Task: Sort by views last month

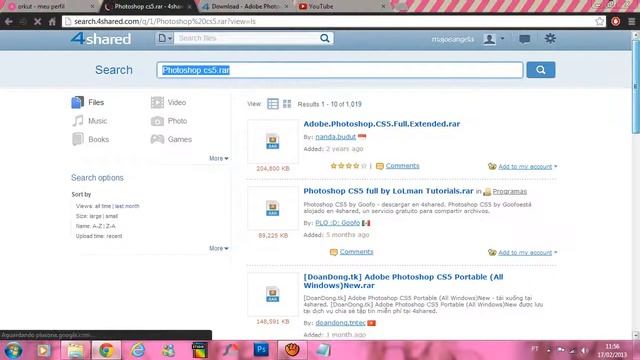Action: tap(127, 206)
